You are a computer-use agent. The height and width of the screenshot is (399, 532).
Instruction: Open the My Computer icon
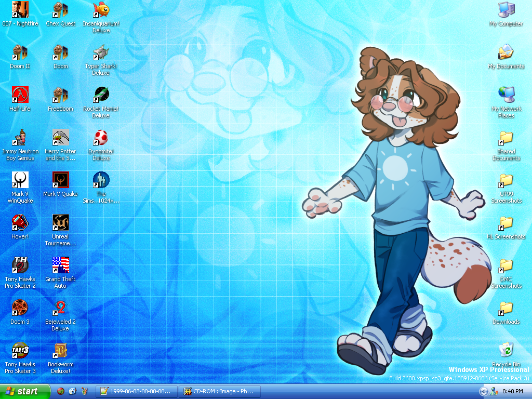pyautogui.click(x=506, y=10)
